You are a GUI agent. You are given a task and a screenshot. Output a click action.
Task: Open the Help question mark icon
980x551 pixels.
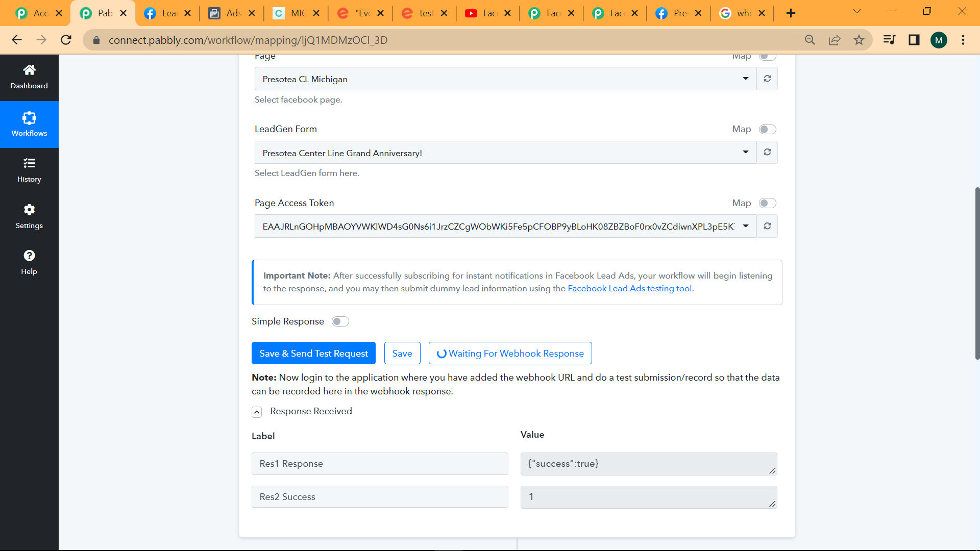coord(29,256)
